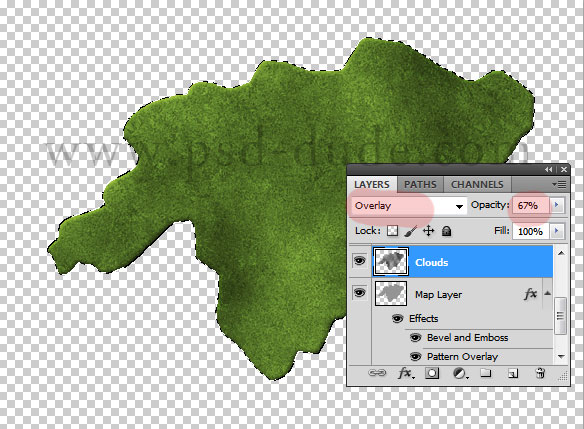Click the Opacity 67% field
This screenshot has height=429, width=584.
click(531, 205)
